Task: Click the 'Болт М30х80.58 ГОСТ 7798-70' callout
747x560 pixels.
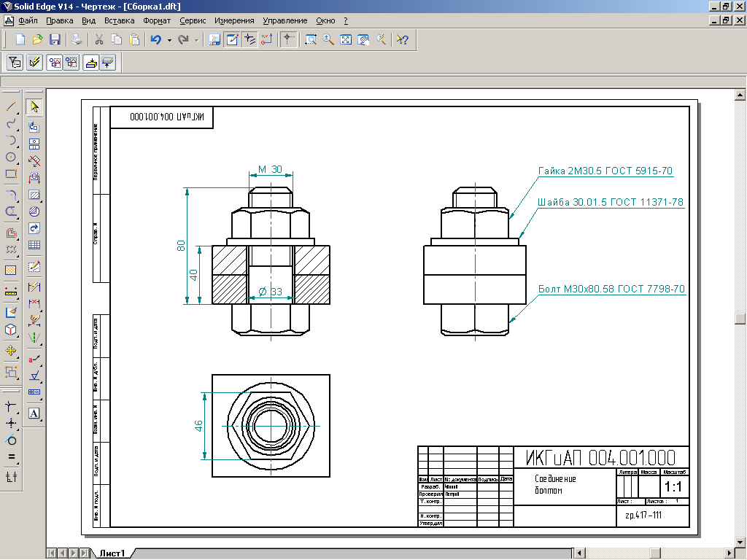Action: (x=611, y=289)
